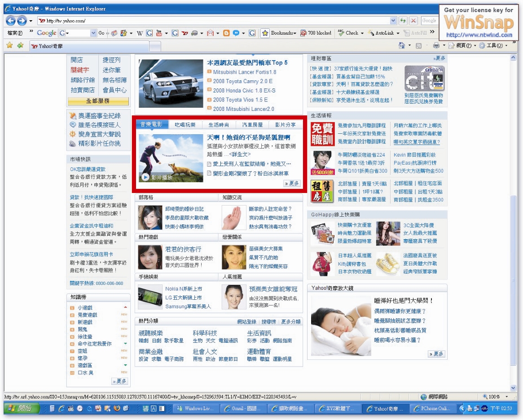Image resolution: width=523 pixels, height=420 pixels.
Task: Open the 奧運盛事全紀錄 link
Action: click(99, 116)
